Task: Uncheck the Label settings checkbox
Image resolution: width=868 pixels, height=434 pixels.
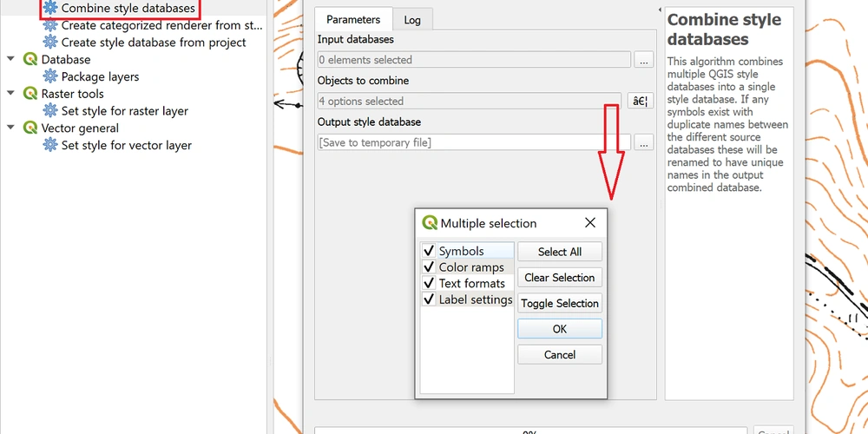Action: [429, 299]
